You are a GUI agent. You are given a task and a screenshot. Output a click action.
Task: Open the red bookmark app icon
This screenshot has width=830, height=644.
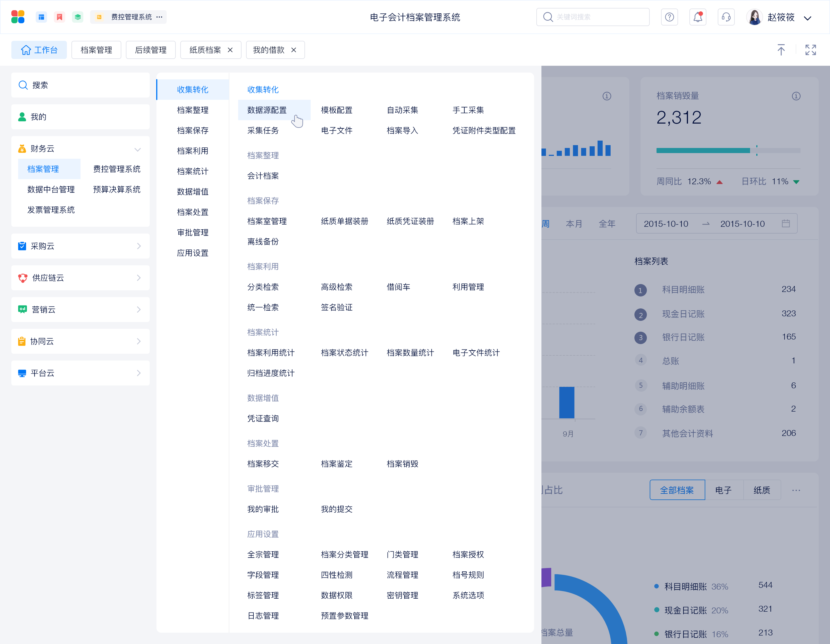[x=59, y=17]
